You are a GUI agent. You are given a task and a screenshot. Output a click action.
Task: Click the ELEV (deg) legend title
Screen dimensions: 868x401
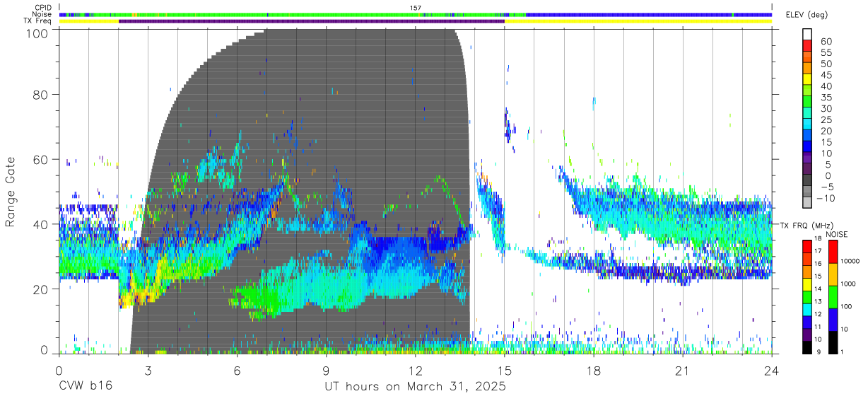(805, 14)
